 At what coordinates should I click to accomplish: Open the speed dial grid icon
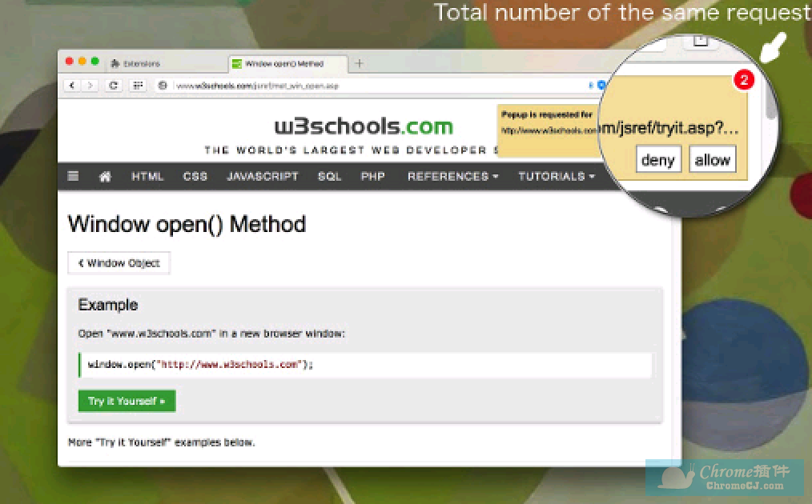[x=137, y=86]
